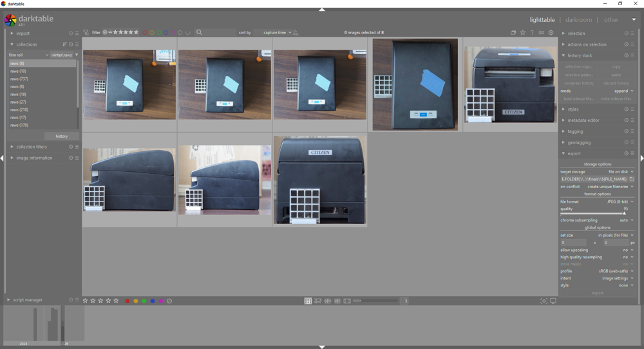
Task: Click the history button in collections
Action: pyautogui.click(x=61, y=137)
